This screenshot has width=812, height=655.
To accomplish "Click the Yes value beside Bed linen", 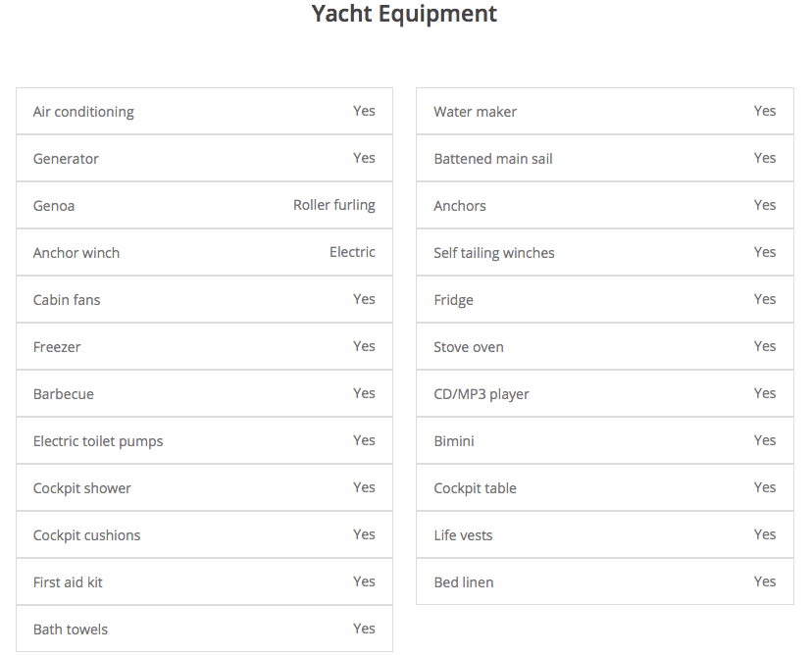I will 765,581.
